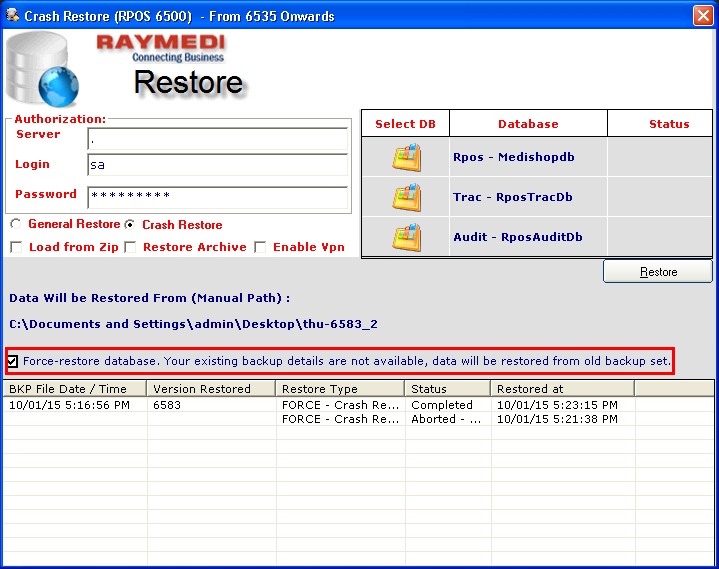Click the Restored at column header
The width and height of the screenshot is (719, 569).
coord(563,389)
